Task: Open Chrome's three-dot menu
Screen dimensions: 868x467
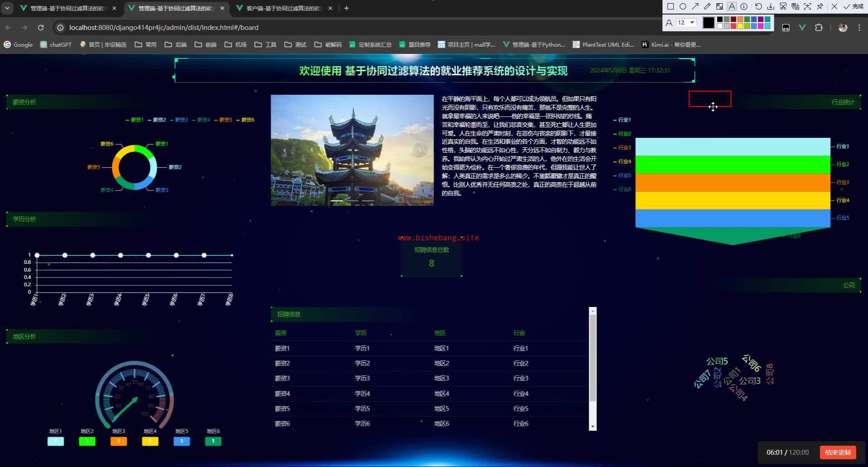Action: pos(859,28)
